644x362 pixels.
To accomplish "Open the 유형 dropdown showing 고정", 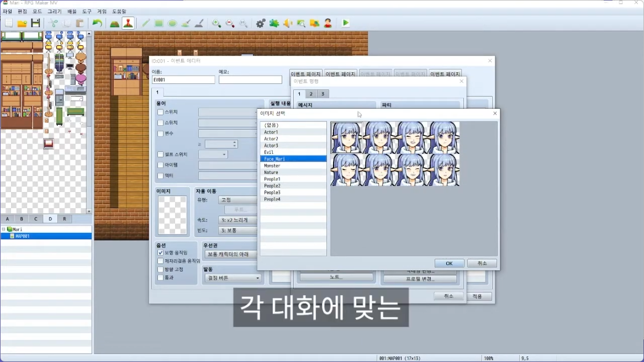I will pyautogui.click(x=238, y=200).
